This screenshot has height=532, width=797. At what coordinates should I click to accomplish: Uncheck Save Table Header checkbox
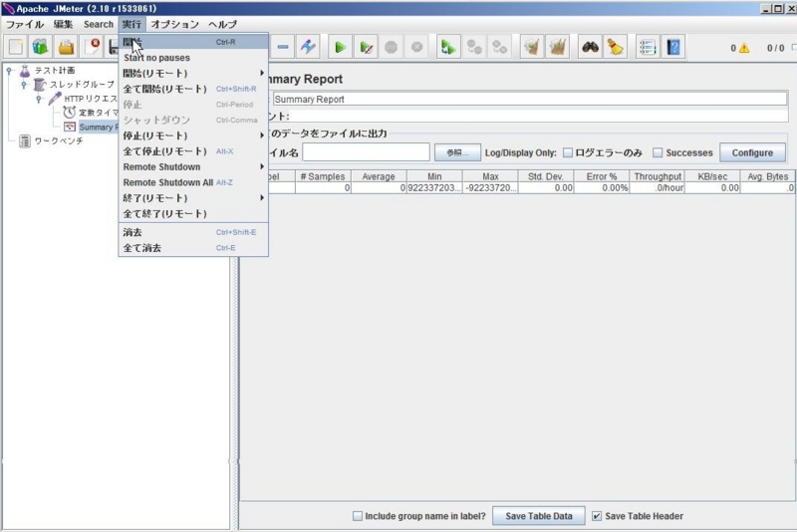[597, 516]
